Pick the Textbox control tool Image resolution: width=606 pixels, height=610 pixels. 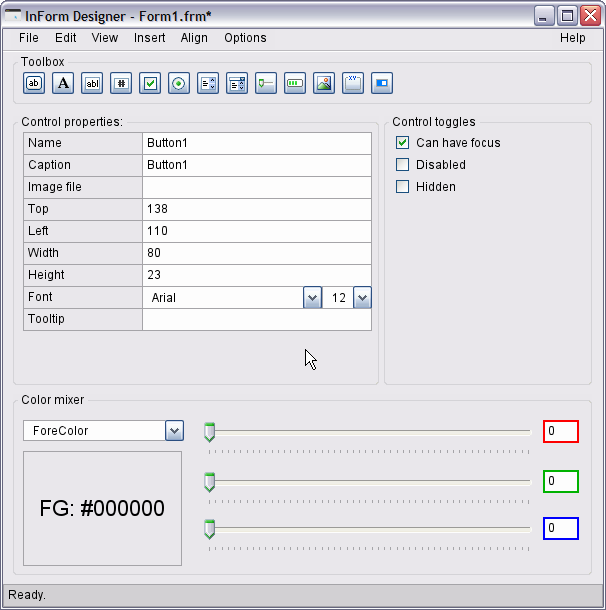coord(92,83)
